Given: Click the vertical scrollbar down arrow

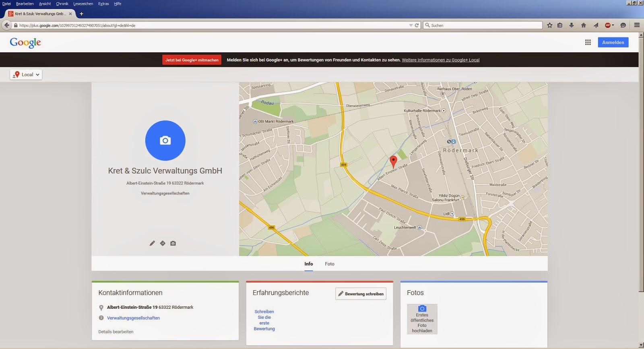Looking at the screenshot, I should pyautogui.click(x=641, y=345).
